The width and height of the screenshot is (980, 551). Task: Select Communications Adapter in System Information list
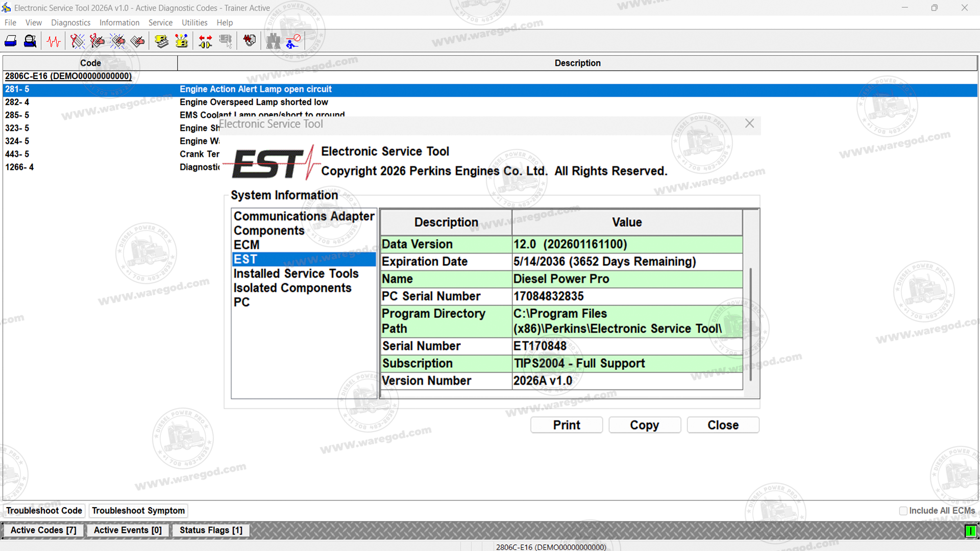click(304, 216)
